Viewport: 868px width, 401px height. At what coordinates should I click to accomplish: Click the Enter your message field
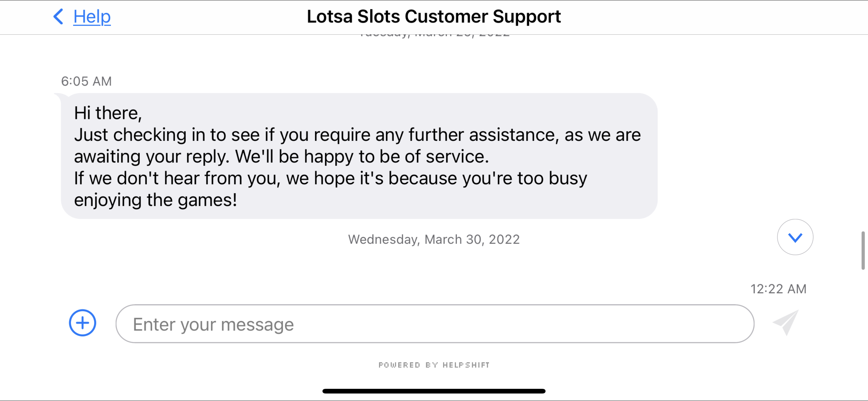pos(434,324)
